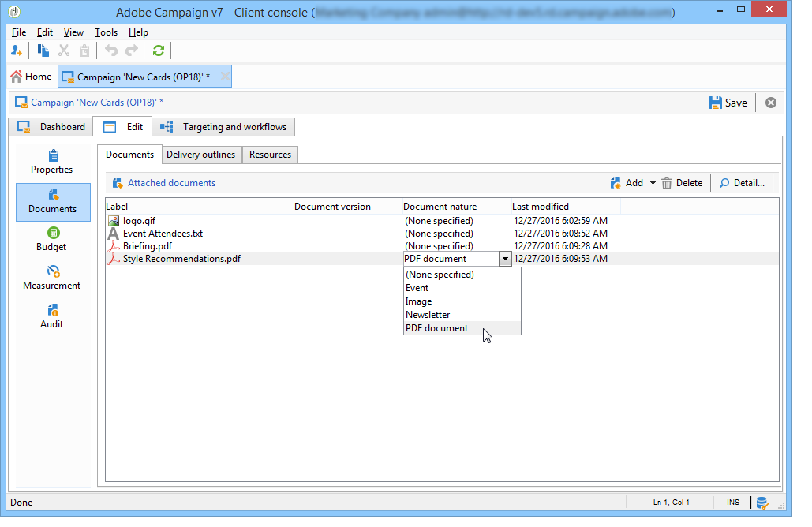Close the Campaign 'New Cards (OP18)' tab
Screen dimensions: 812x527
(x=225, y=77)
